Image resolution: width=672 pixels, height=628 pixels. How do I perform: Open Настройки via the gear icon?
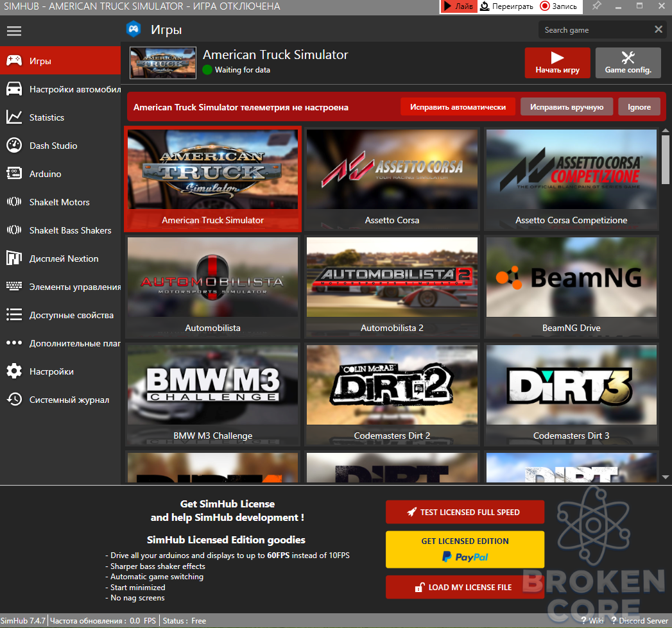(14, 371)
